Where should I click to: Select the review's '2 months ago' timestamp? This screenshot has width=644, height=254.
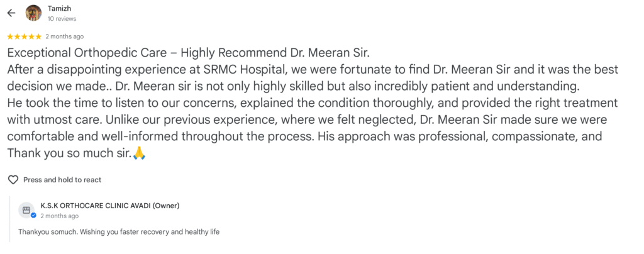coord(65,36)
